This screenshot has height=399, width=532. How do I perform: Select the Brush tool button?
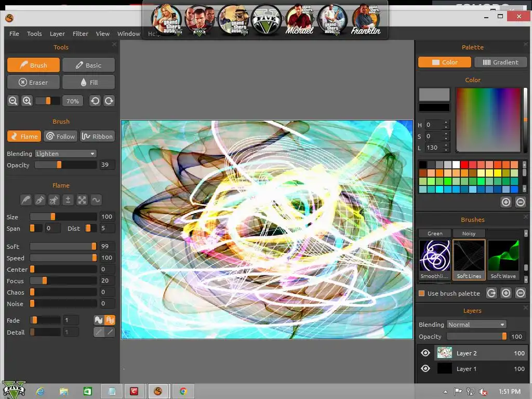(34, 65)
